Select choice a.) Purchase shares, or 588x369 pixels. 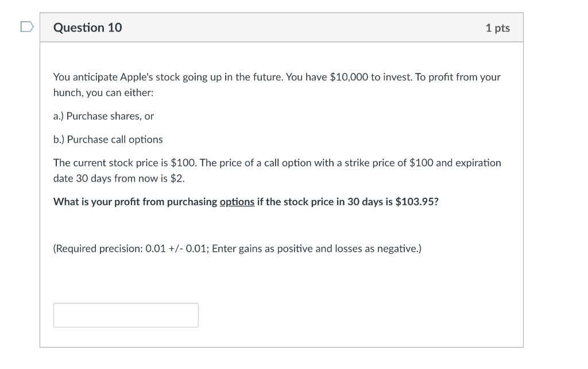(x=103, y=116)
